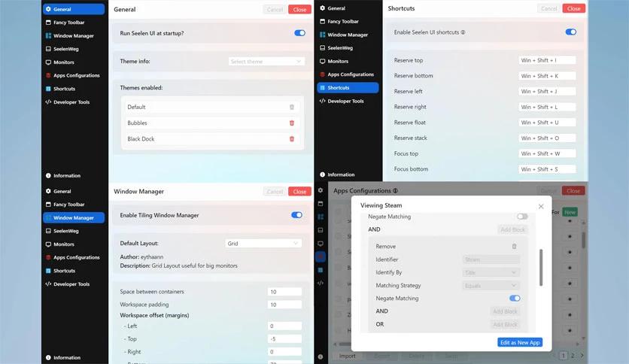Go to next page arrow in apps table pagination
Viewport: 629px width, 364px height.
coord(582,356)
